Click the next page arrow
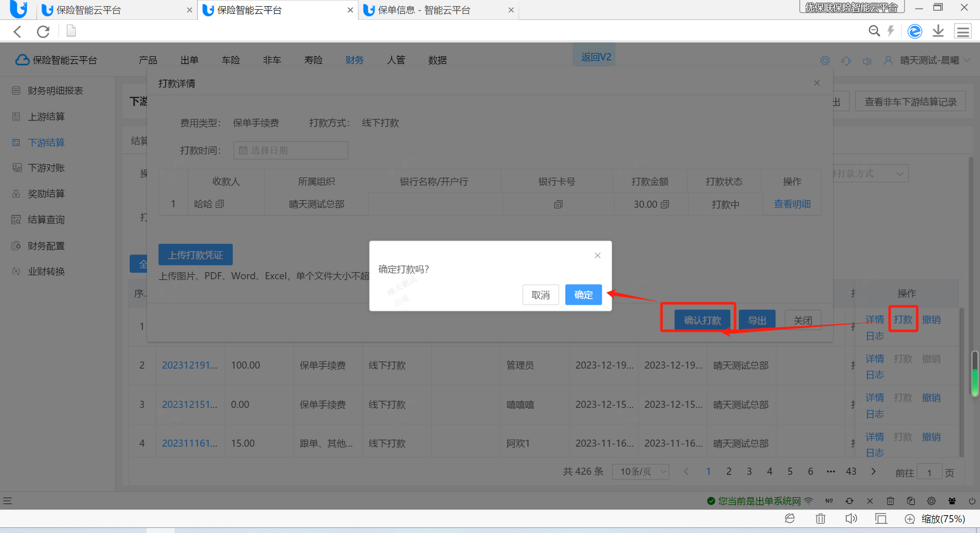 (873, 472)
